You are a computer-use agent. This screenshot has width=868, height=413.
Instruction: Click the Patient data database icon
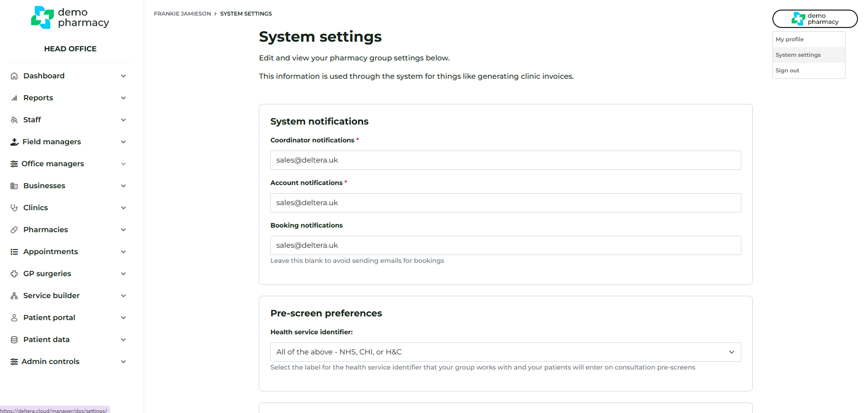[x=14, y=340]
